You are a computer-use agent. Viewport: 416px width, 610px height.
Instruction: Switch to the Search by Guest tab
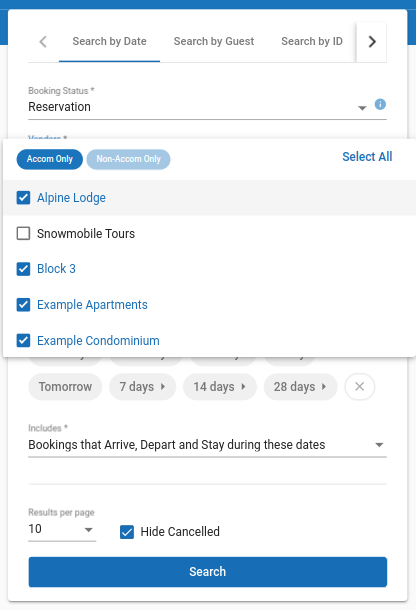point(214,41)
